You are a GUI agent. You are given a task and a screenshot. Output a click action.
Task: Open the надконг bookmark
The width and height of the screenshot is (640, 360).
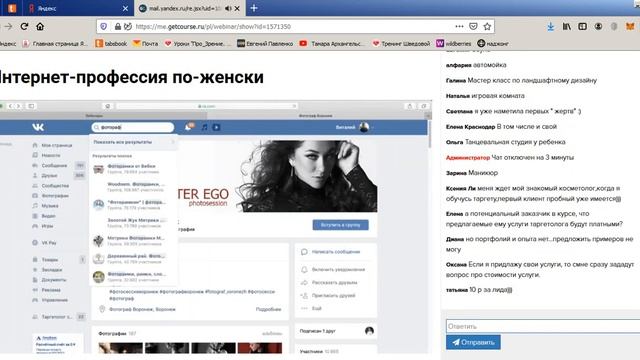[x=493, y=43]
